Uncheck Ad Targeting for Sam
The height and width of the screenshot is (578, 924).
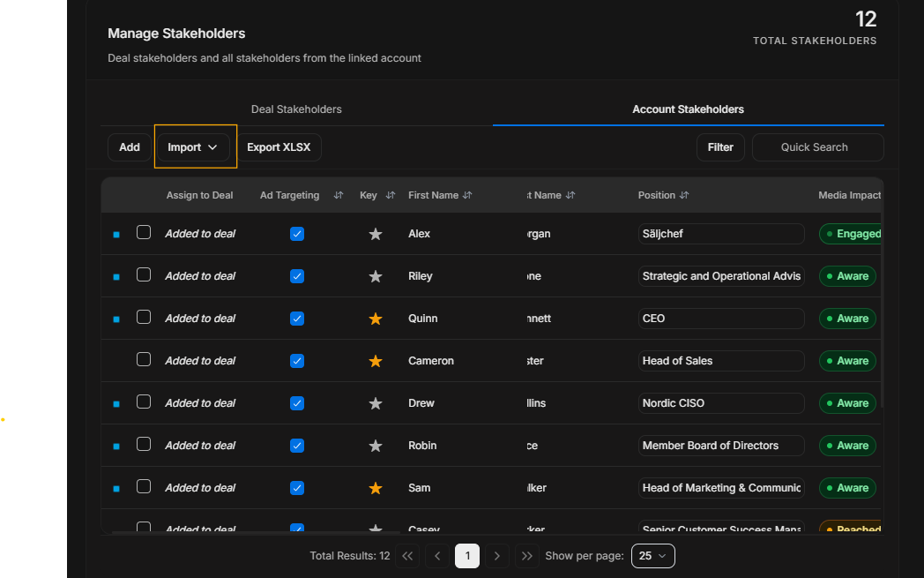(x=297, y=488)
